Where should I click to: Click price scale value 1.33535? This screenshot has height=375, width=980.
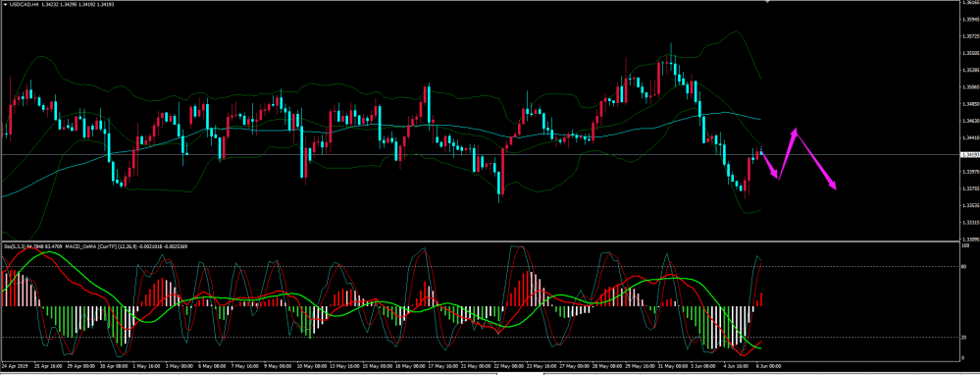coord(971,205)
